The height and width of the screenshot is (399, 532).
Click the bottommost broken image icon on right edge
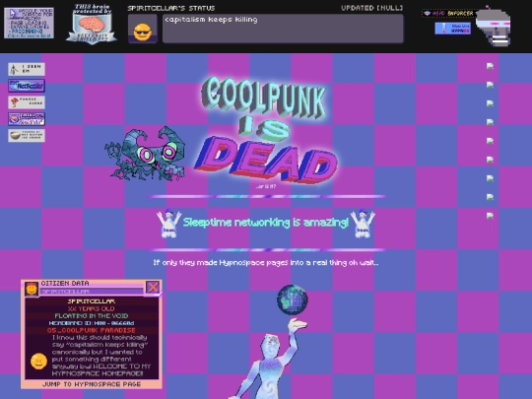point(490,216)
